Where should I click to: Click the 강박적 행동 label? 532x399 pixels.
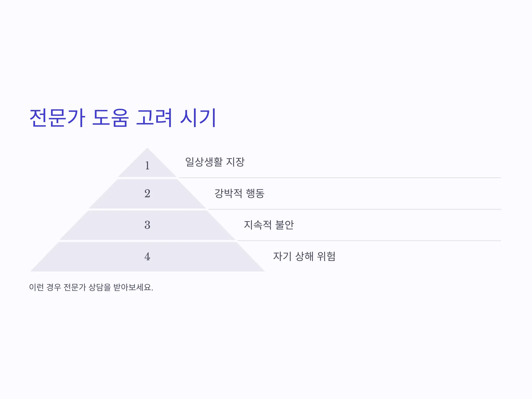pyautogui.click(x=239, y=193)
